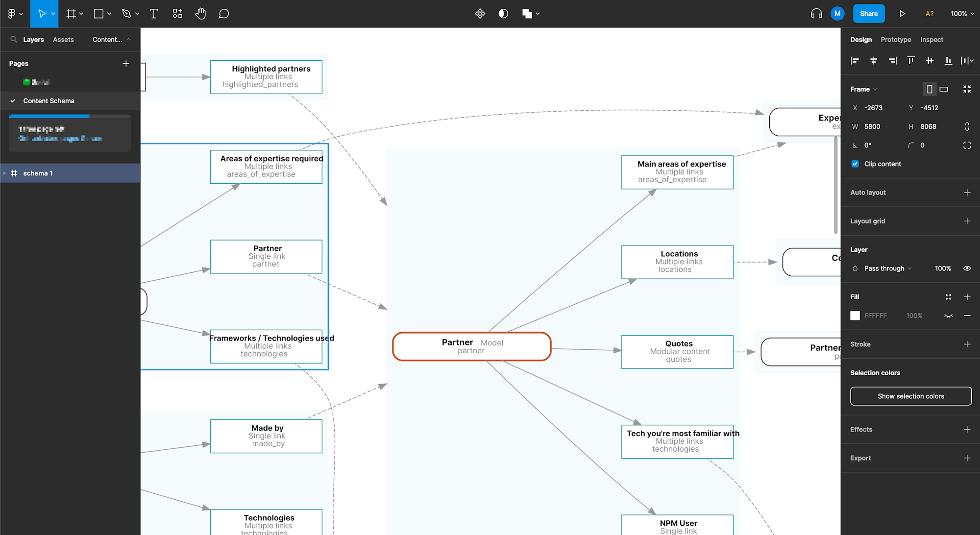Open boolean operations dropdown chevron
980x535 pixels.
pyautogui.click(x=538, y=14)
